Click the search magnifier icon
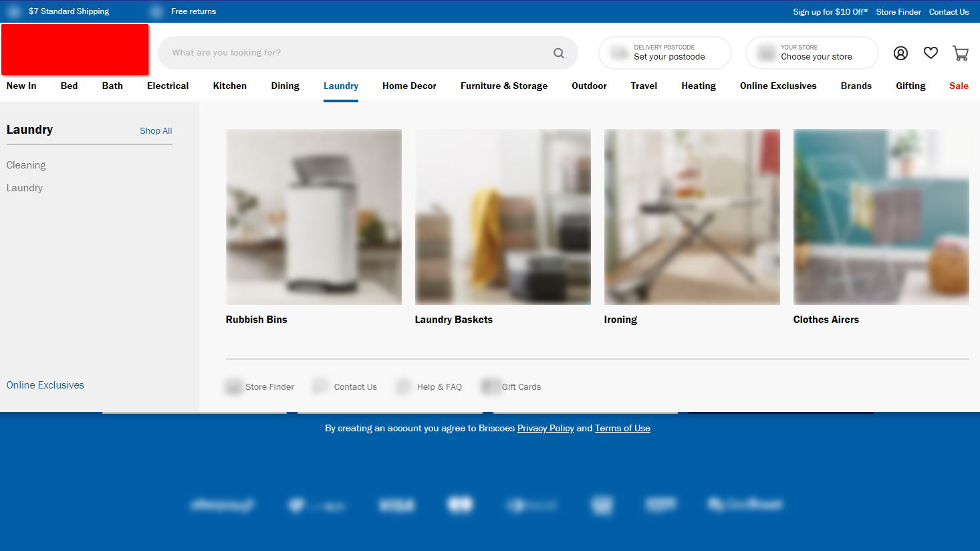The image size is (980, 551). point(559,53)
